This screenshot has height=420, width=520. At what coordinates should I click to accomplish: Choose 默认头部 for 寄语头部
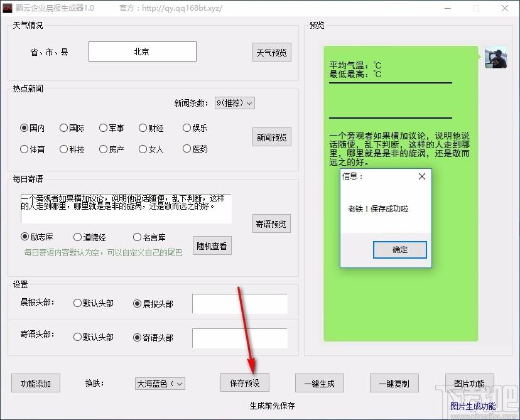[94, 337]
